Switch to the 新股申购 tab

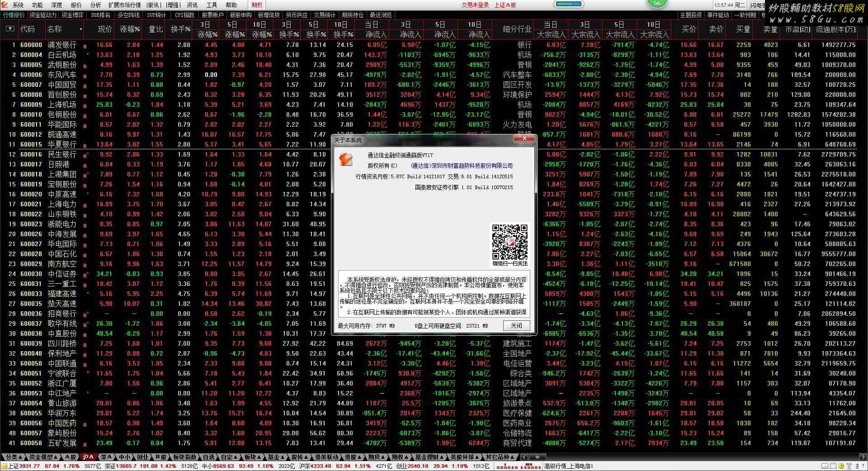(241, 15)
